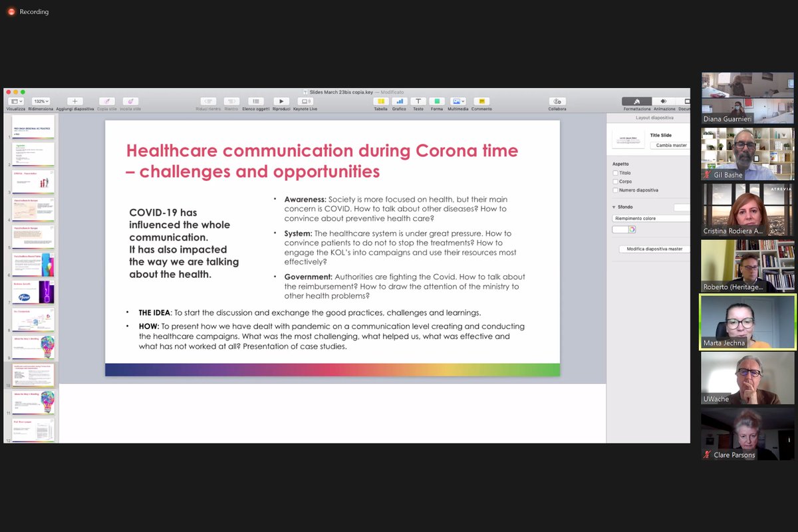Add a slide with Aggiungi diapositiva
The height and width of the screenshot is (532, 798).
tap(74, 101)
